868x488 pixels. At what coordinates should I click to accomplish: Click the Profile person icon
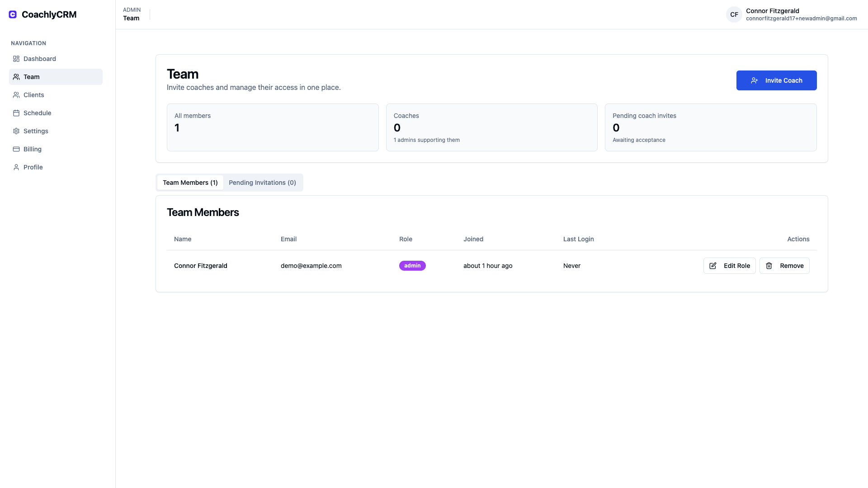point(16,167)
